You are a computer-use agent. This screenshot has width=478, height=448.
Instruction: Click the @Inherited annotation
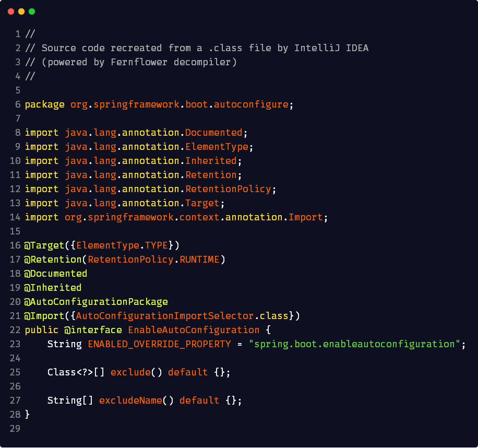coord(52,287)
